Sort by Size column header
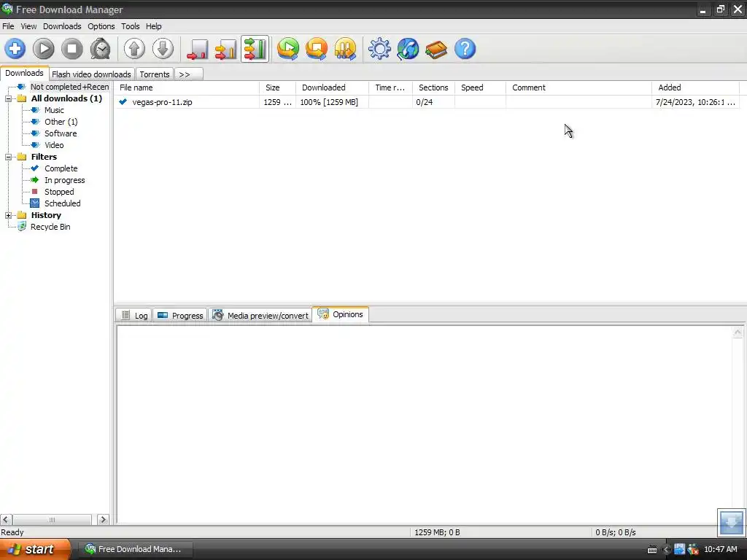This screenshot has height=560, width=747. [277, 87]
